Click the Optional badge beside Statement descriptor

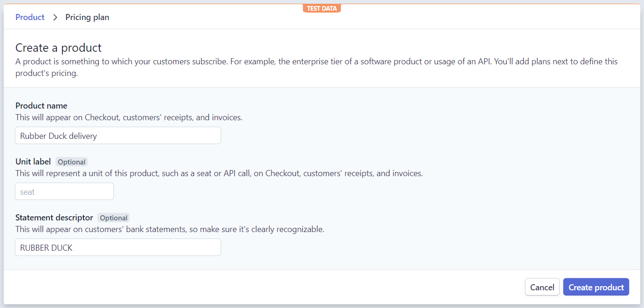click(114, 218)
